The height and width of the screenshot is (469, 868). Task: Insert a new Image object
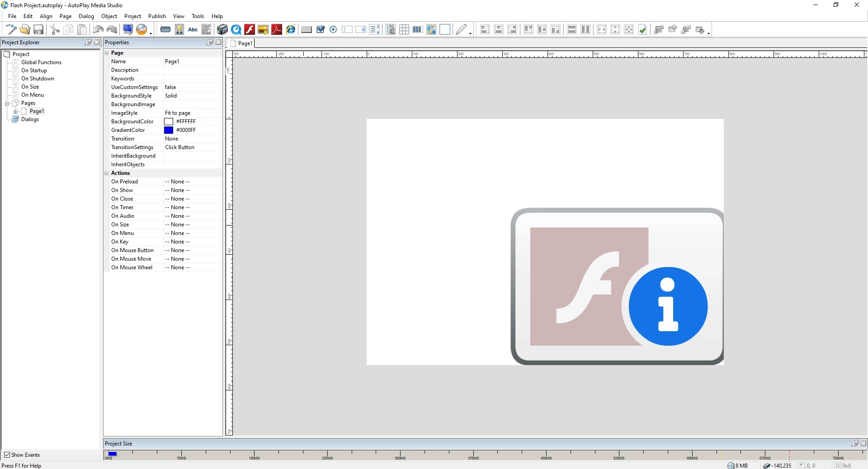point(179,30)
